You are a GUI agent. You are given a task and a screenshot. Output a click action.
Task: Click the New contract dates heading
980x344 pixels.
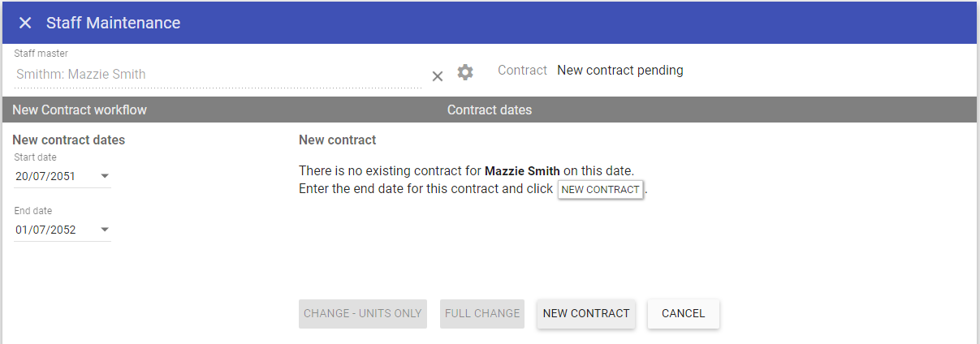[69, 140]
